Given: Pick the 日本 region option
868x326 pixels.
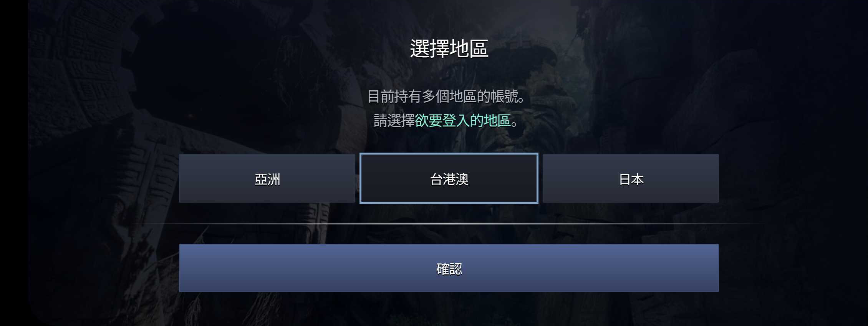Looking at the screenshot, I should point(631,178).
